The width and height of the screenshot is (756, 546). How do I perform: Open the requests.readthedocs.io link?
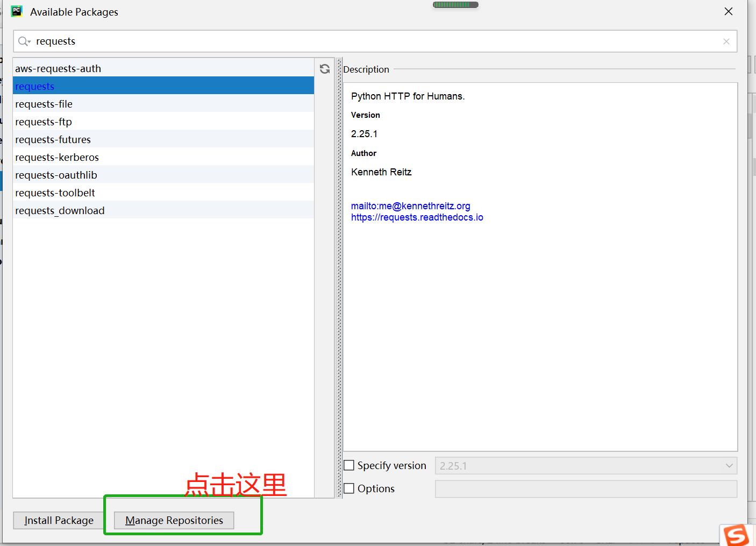(417, 217)
